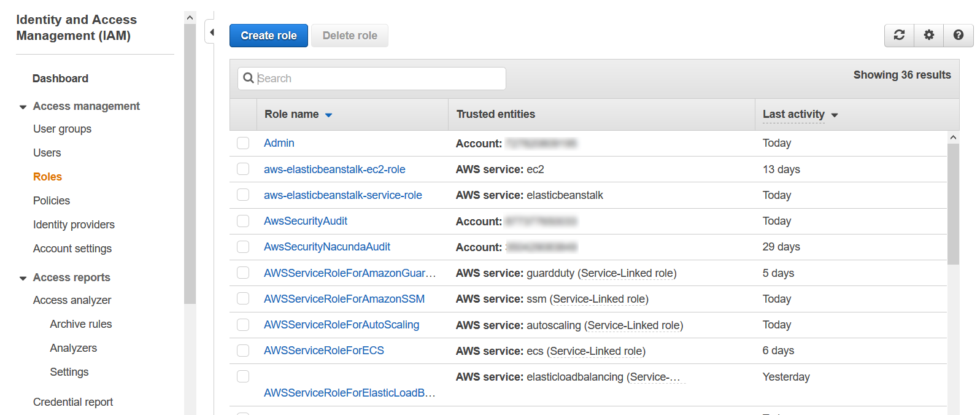Click the AWS service: elasticbeanstalk cell
980x415 pixels.
530,195
